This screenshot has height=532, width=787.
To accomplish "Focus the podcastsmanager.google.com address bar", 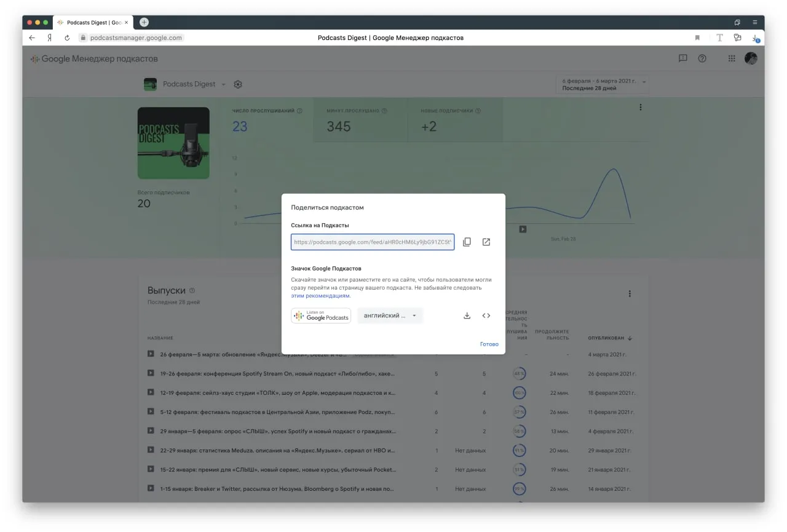I will 136,38.
